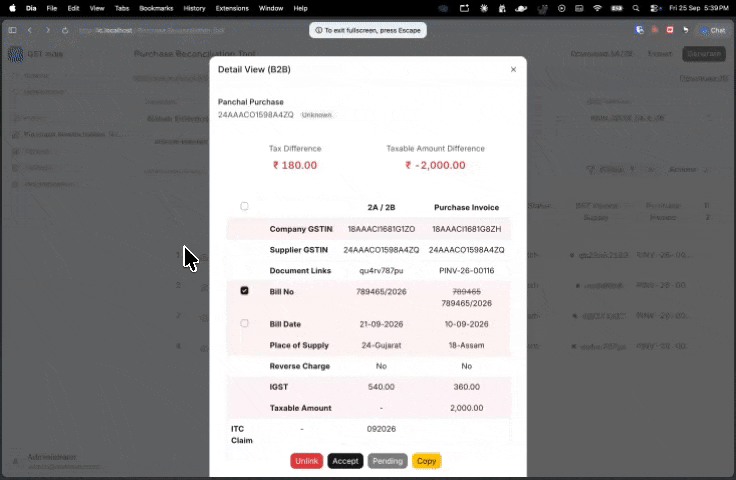
Task: Select the Place of Supply value 18-Assam
Action: click(x=466, y=345)
